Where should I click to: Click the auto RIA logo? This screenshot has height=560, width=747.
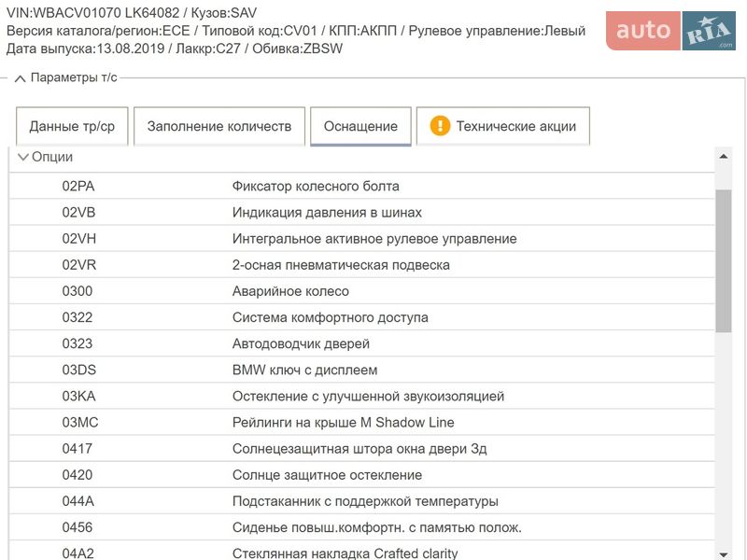[670, 31]
